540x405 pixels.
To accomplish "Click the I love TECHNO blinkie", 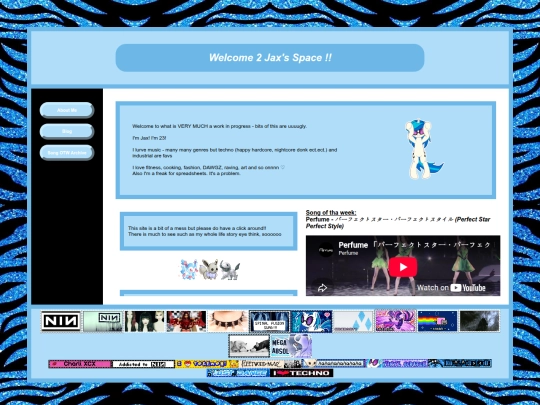I will [x=301, y=373].
